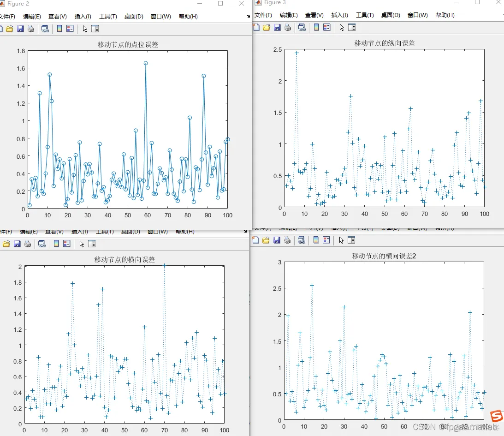Select plot title 移动节点的纵向误差
Screen dimensions: 504x436
(385, 43)
